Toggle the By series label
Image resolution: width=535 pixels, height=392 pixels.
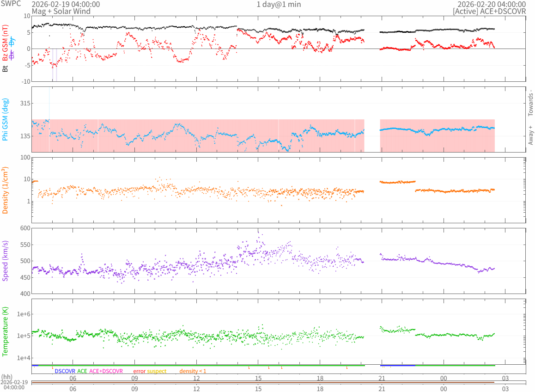(x=12, y=40)
